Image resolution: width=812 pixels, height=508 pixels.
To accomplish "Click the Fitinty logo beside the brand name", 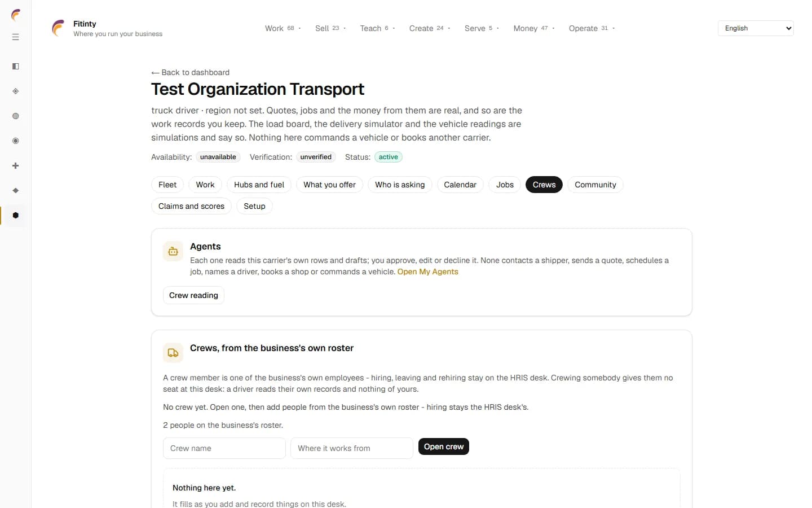I will coord(58,28).
